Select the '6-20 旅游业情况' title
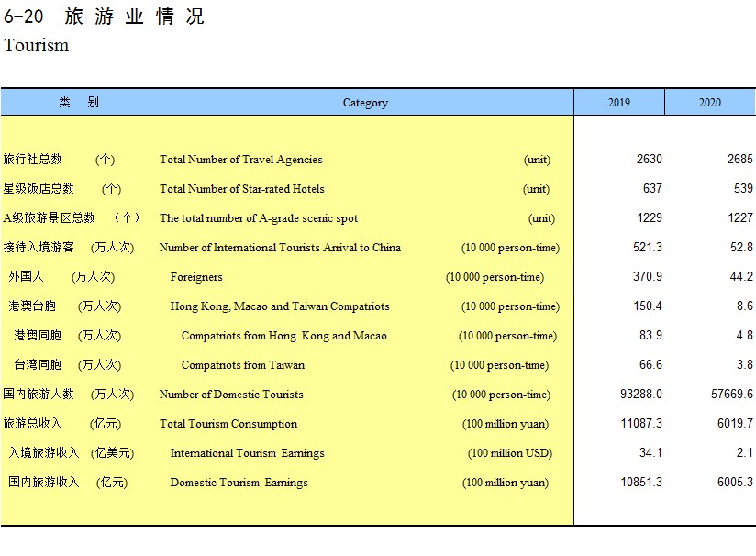The image size is (756, 556). [x=105, y=17]
